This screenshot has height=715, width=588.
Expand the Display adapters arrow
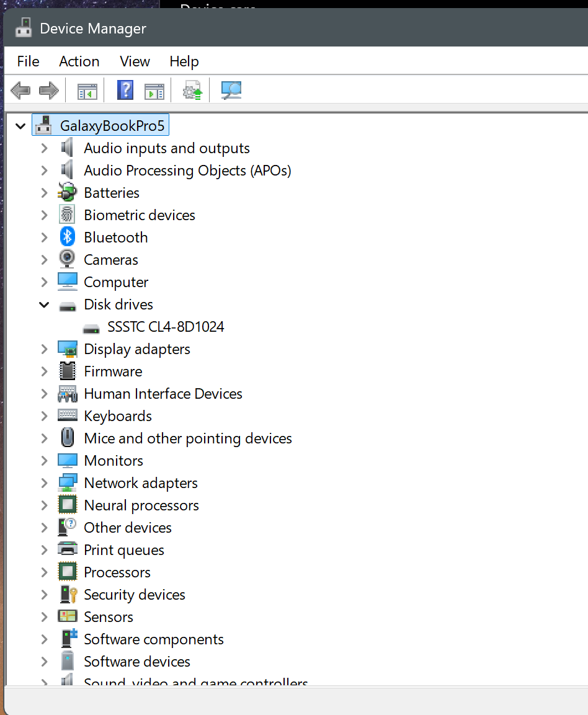[44, 349]
